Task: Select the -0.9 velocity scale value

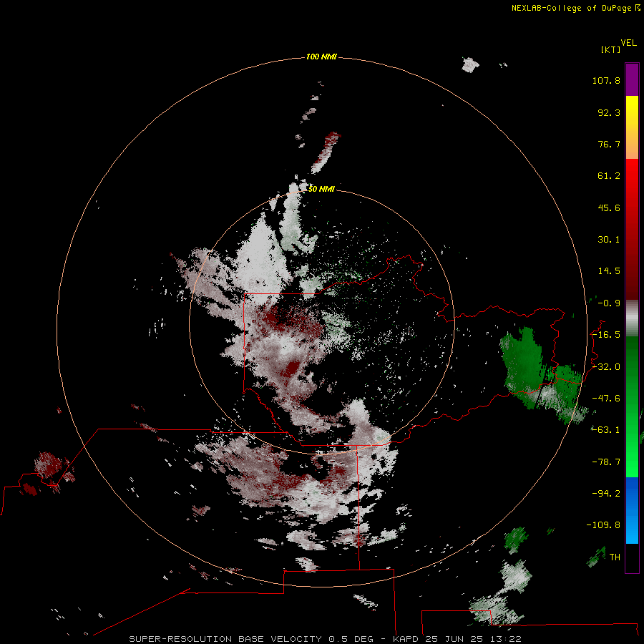Action: [609, 303]
